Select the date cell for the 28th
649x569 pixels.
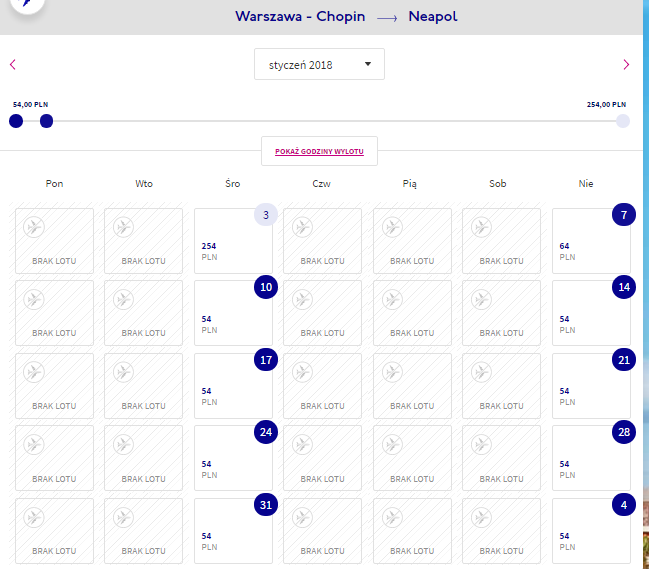591,458
